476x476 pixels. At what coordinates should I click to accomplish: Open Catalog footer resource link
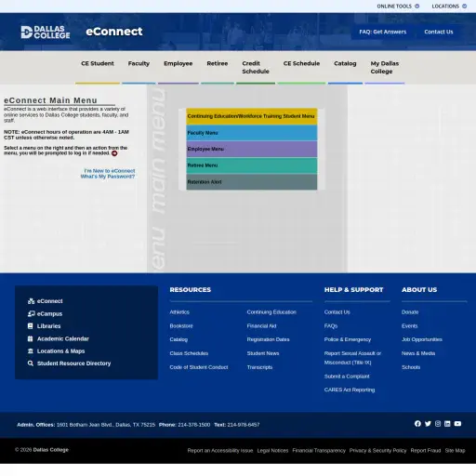tap(178, 339)
